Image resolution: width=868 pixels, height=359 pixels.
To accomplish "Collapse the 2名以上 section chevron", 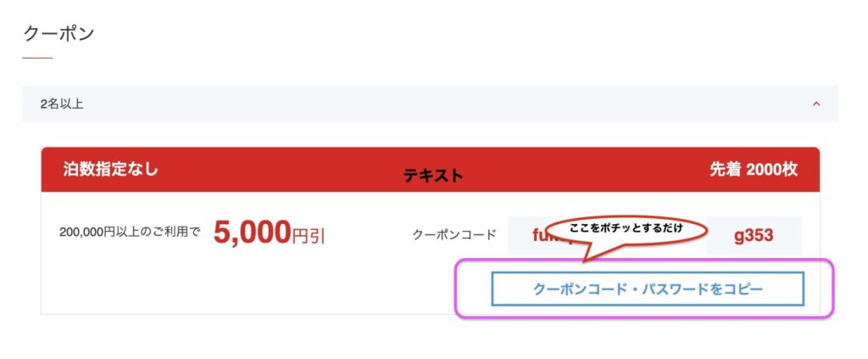I will (816, 104).
